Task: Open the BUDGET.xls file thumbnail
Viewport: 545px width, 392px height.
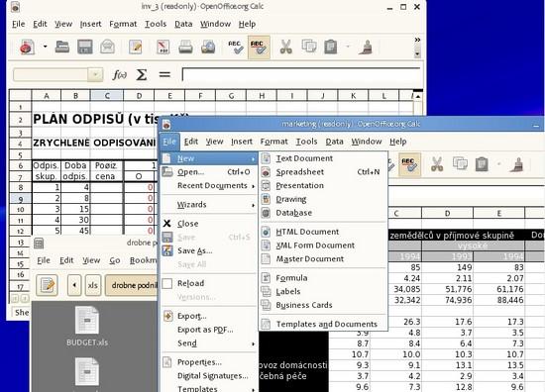Action: click(x=87, y=327)
